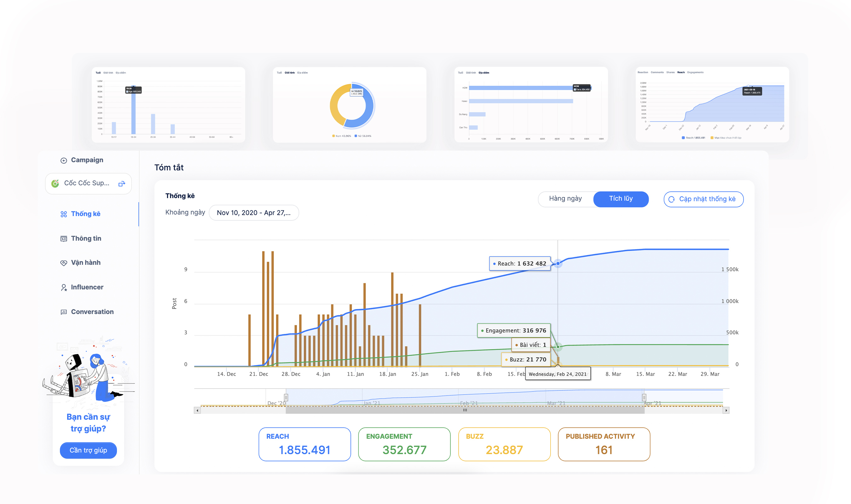Open the Nov 10, 2020 - Apr 27 date range picker
This screenshot has height=504, width=851.
click(254, 213)
